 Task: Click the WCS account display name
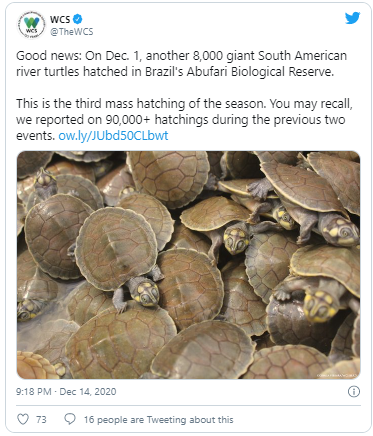point(60,19)
